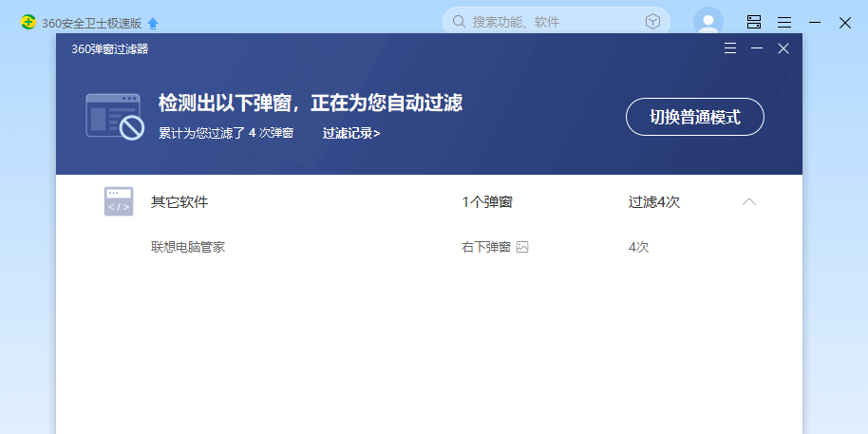Click the 360 Security Guard logo icon

(x=28, y=23)
